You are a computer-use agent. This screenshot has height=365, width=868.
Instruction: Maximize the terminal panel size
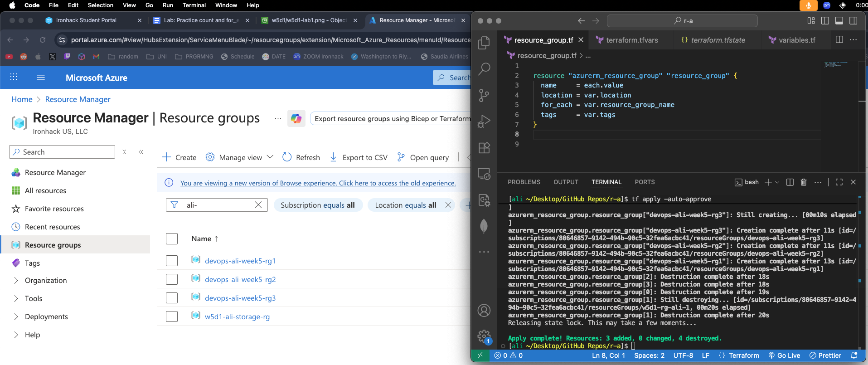[839, 182]
